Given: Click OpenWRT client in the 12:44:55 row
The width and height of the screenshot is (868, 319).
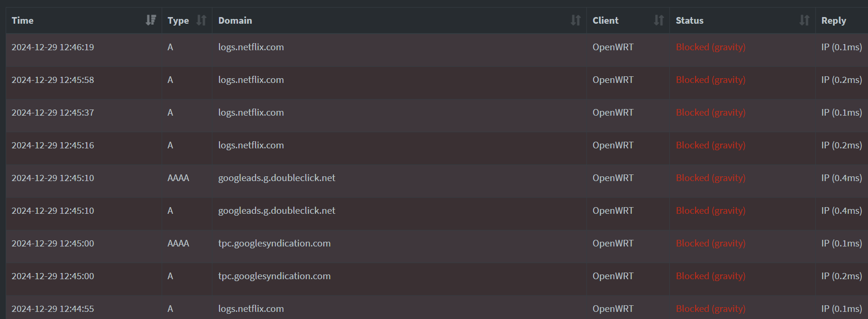Looking at the screenshot, I should coord(613,309).
